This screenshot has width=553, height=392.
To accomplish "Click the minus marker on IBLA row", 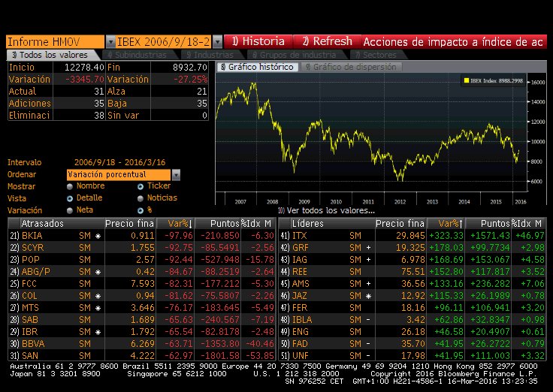I will [x=368, y=320].
